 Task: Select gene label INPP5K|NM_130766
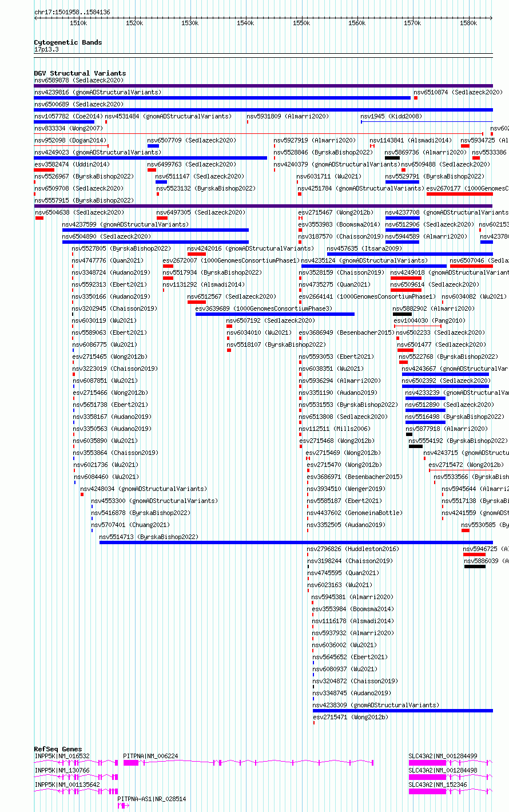(62, 770)
